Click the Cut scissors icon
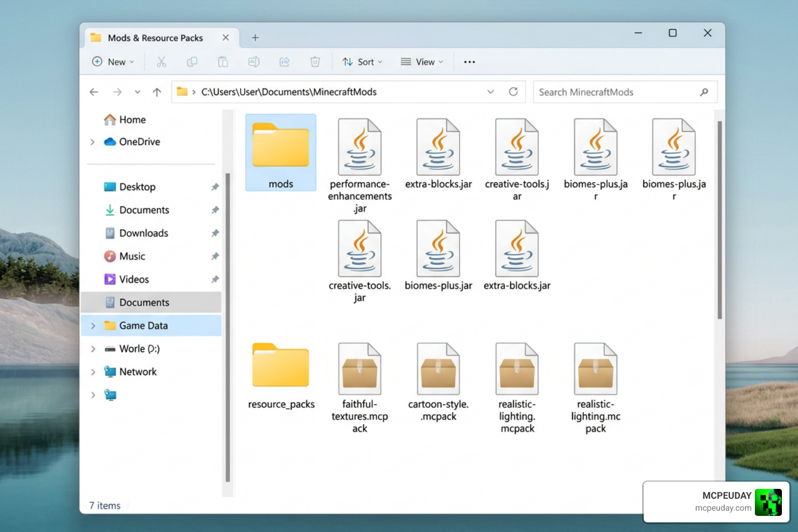This screenshot has height=532, width=798. (162, 62)
